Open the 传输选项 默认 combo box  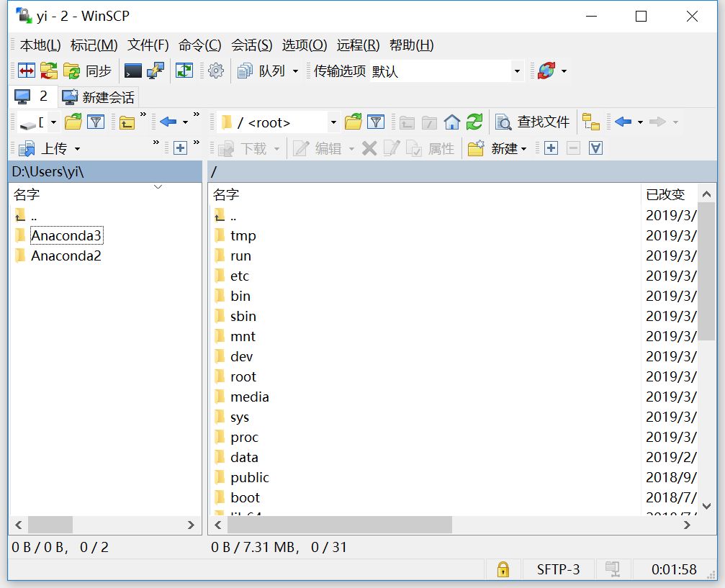(447, 71)
